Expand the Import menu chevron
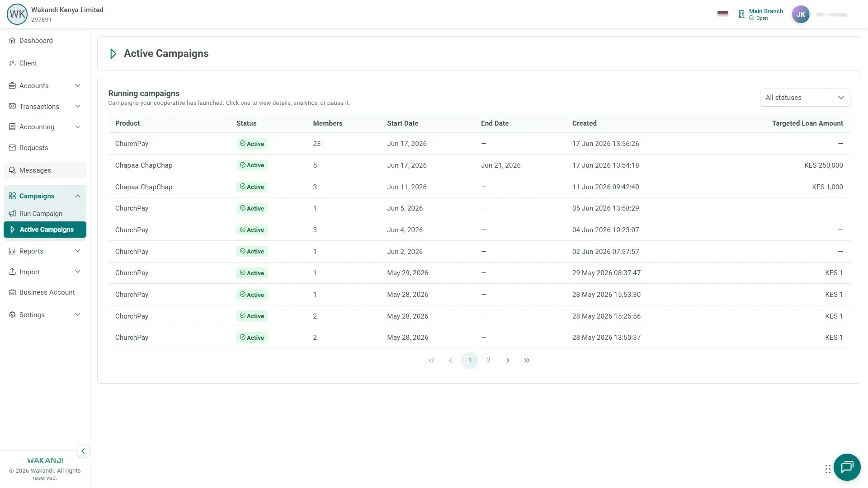This screenshot has width=868, height=488. tap(78, 272)
